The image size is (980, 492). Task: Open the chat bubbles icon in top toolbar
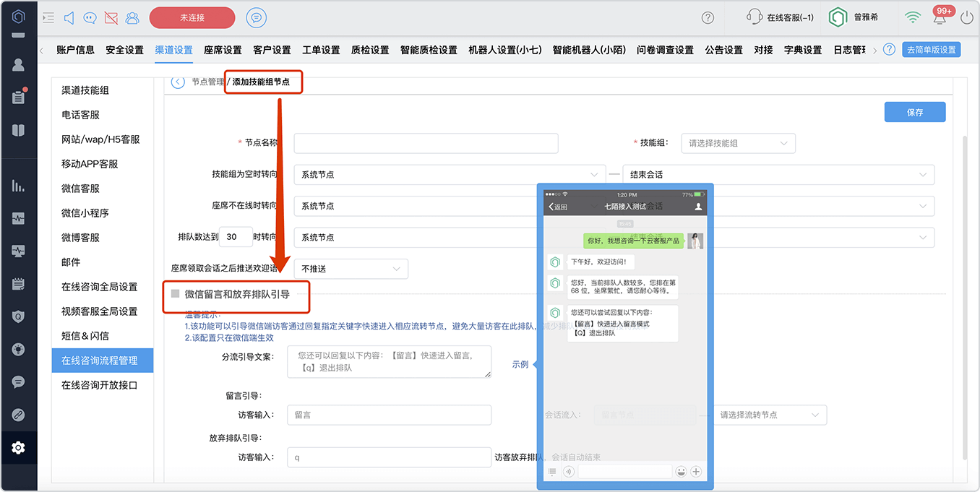(90, 17)
